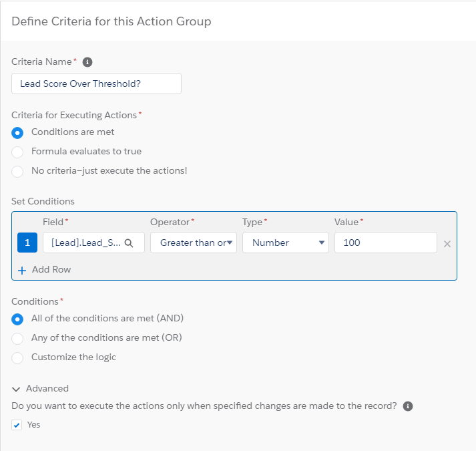
Task: Open the Type dropdown set to Number
Action: pos(285,243)
